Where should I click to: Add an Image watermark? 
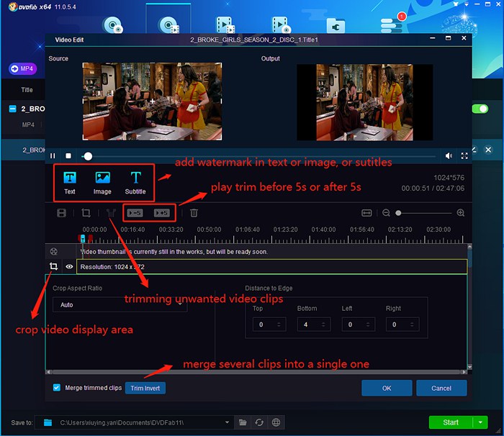[x=102, y=181]
